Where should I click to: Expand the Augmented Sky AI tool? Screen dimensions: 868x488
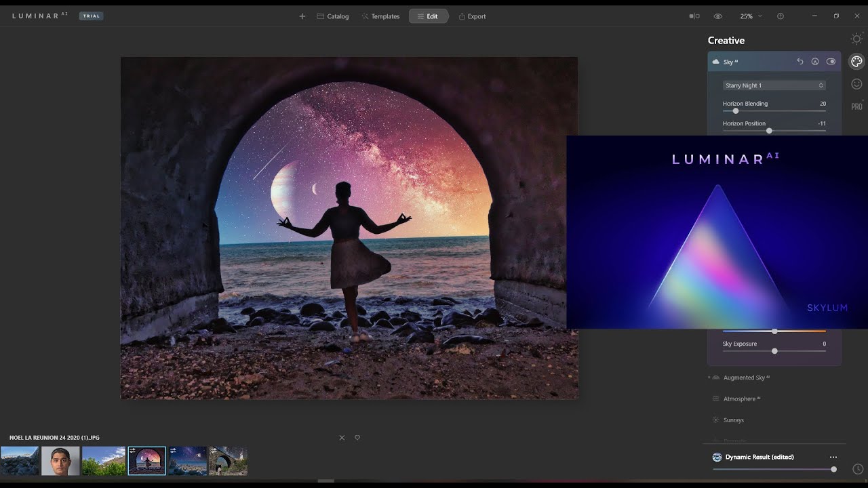746,378
